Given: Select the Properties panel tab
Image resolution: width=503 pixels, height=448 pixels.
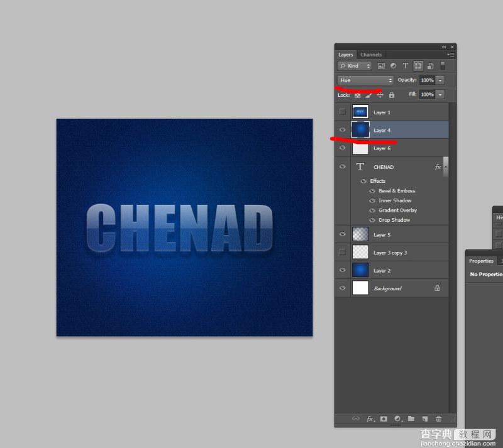Looking at the screenshot, I should click(x=481, y=261).
